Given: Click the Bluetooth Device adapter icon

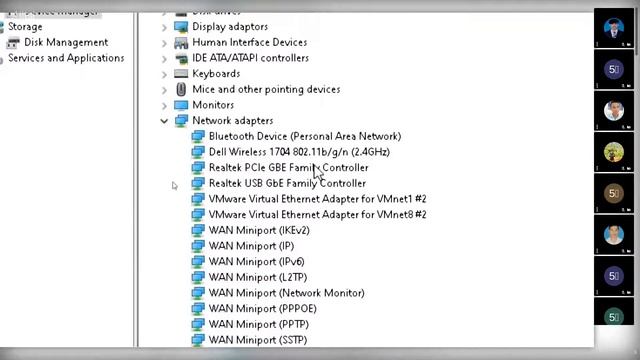Looking at the screenshot, I should coord(198,136).
